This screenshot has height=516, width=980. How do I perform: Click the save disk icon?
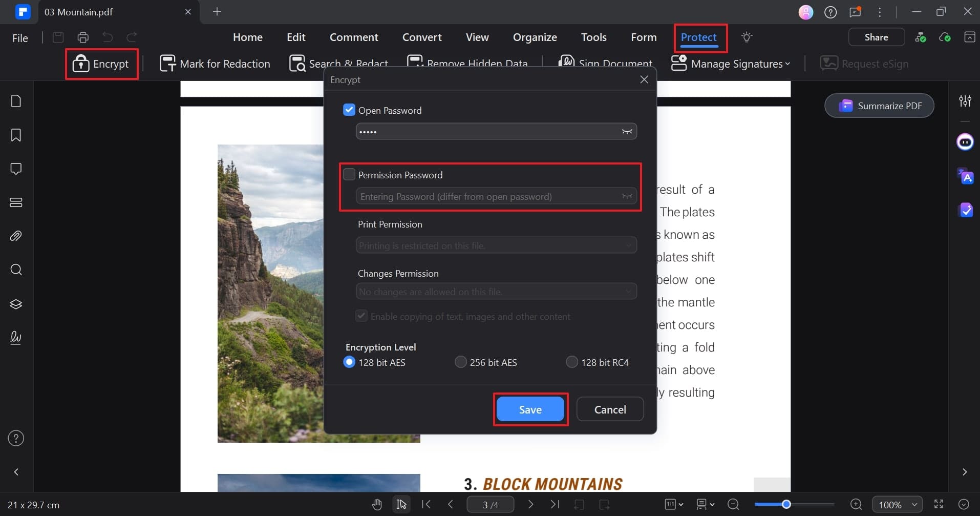[58, 37]
